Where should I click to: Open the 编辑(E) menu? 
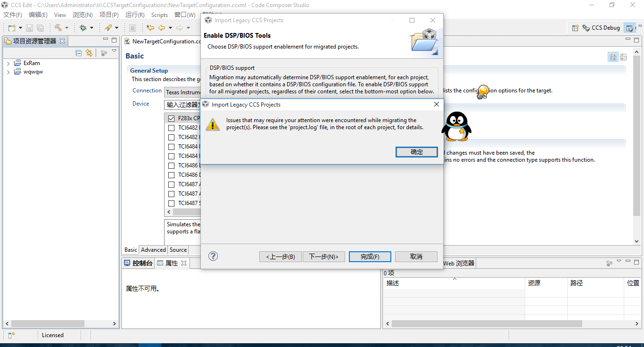(38, 15)
